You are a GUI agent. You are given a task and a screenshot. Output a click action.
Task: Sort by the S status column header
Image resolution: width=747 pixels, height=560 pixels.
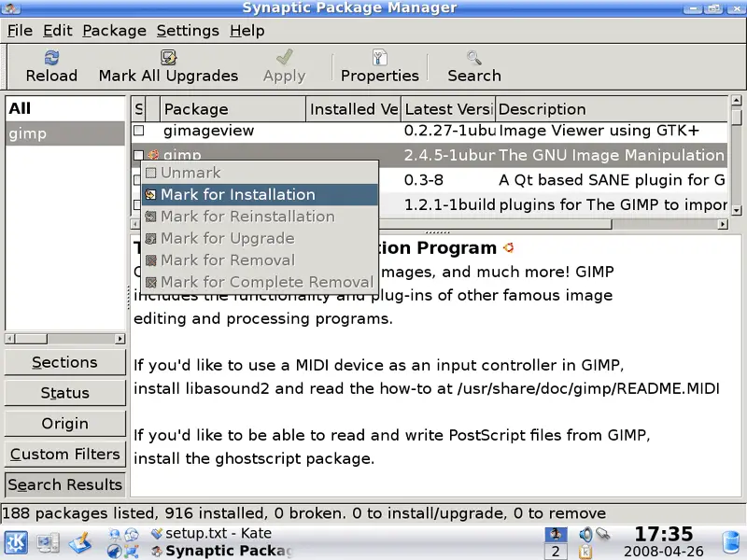pyautogui.click(x=138, y=109)
